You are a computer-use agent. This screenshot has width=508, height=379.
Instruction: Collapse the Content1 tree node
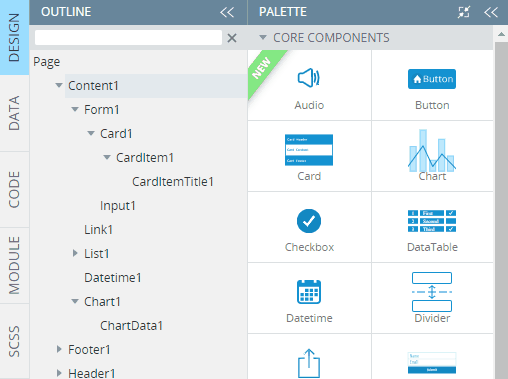point(59,85)
